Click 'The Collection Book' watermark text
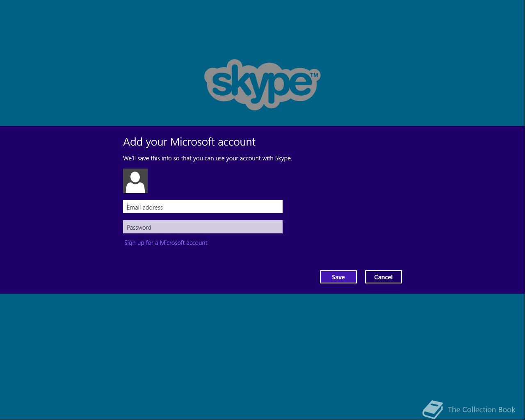Screen dimensions: 525x420 point(482,409)
